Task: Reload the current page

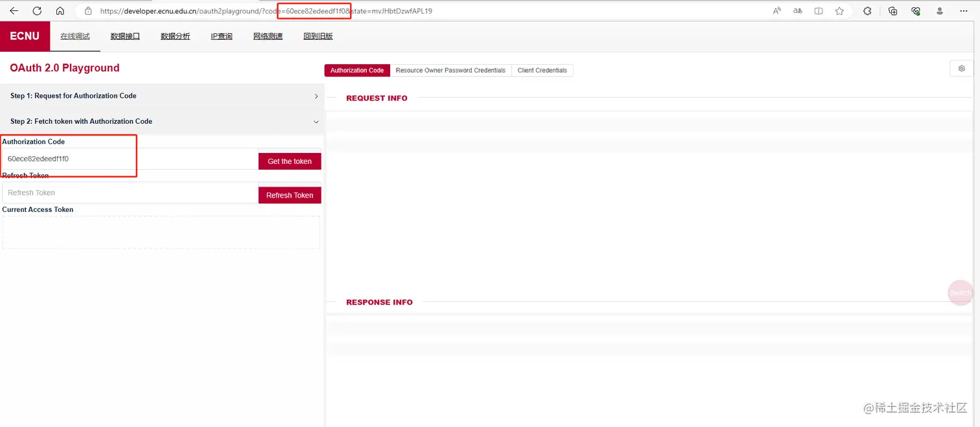Action: [37, 11]
